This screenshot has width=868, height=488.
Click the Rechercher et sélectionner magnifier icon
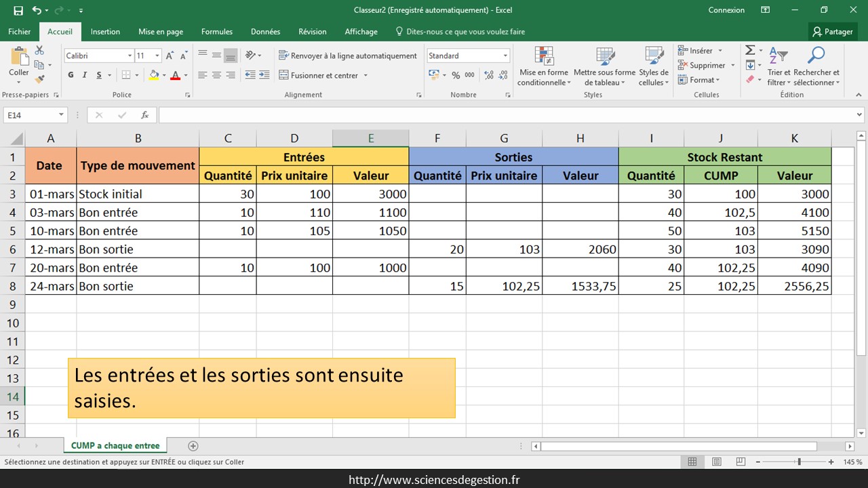click(816, 57)
